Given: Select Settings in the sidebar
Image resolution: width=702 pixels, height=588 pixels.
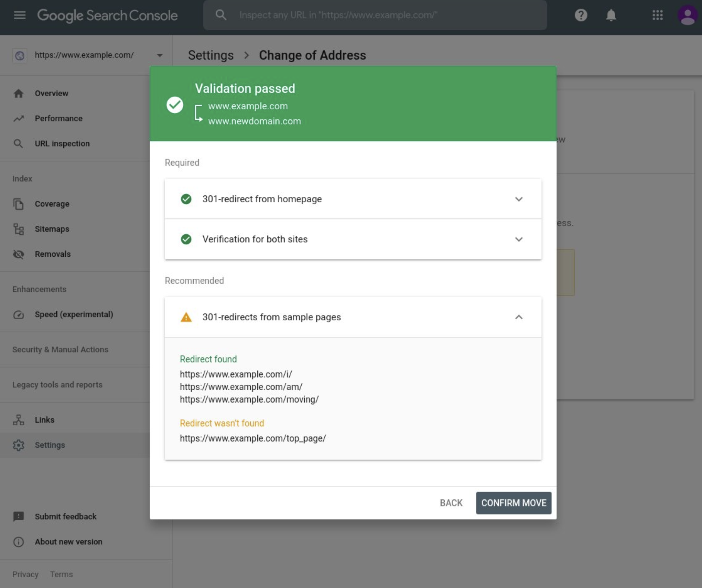Looking at the screenshot, I should (x=50, y=445).
